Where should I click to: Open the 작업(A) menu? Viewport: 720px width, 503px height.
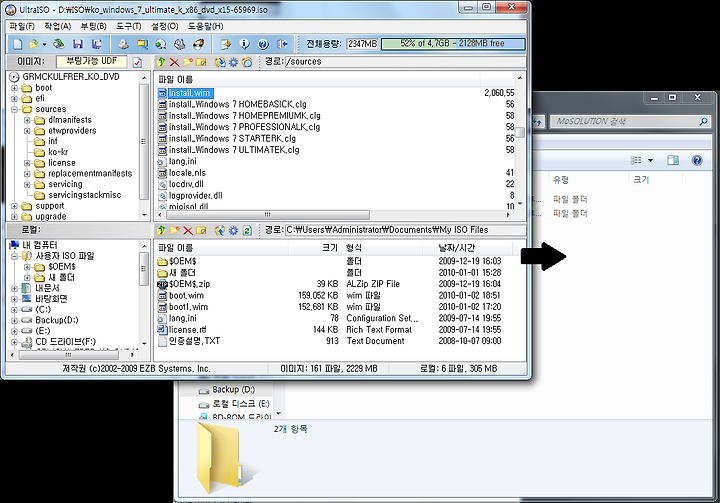(x=57, y=26)
